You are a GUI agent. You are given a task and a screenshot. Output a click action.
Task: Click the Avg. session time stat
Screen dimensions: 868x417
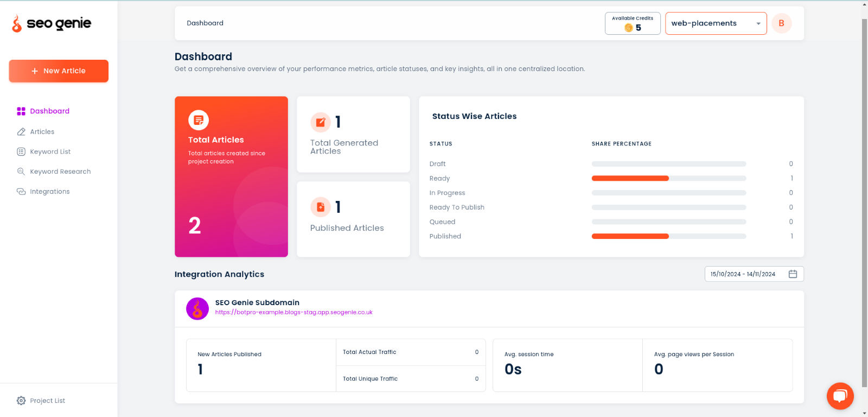click(567, 365)
